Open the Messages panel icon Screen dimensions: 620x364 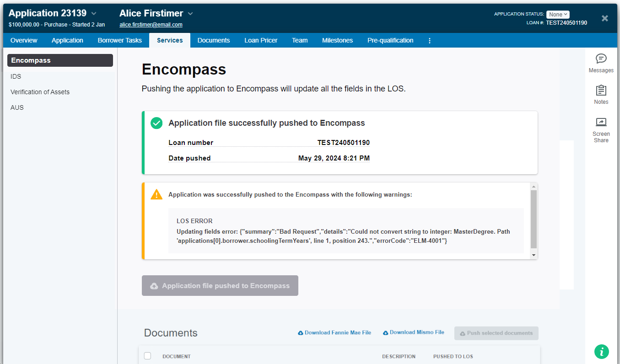[x=601, y=59]
